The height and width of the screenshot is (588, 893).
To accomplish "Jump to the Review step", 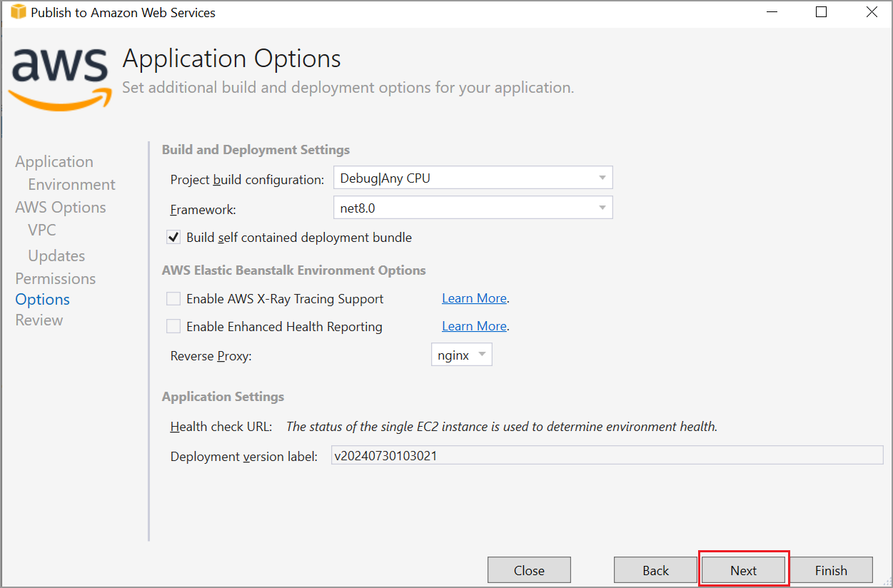I will coord(39,320).
